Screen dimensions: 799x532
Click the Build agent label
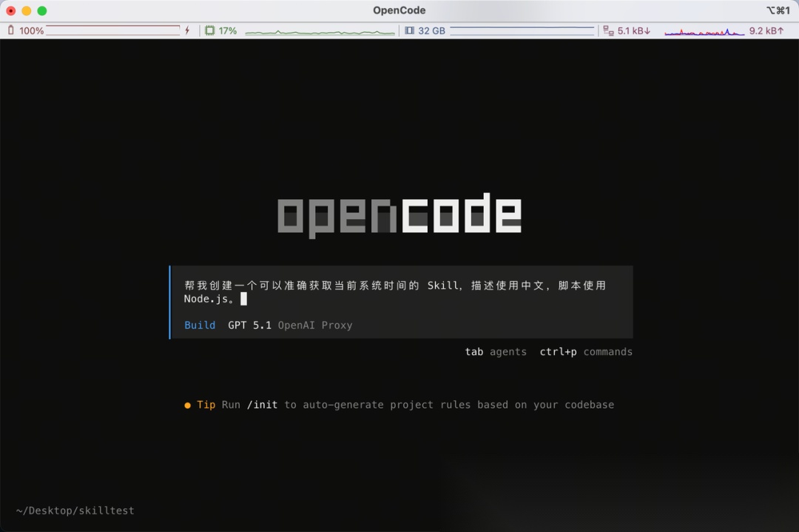(200, 325)
